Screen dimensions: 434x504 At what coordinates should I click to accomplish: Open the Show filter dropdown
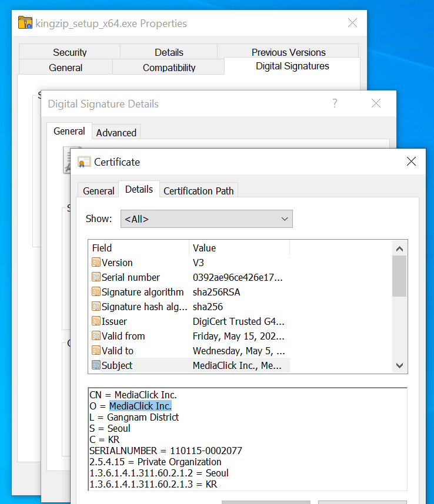[206, 219]
